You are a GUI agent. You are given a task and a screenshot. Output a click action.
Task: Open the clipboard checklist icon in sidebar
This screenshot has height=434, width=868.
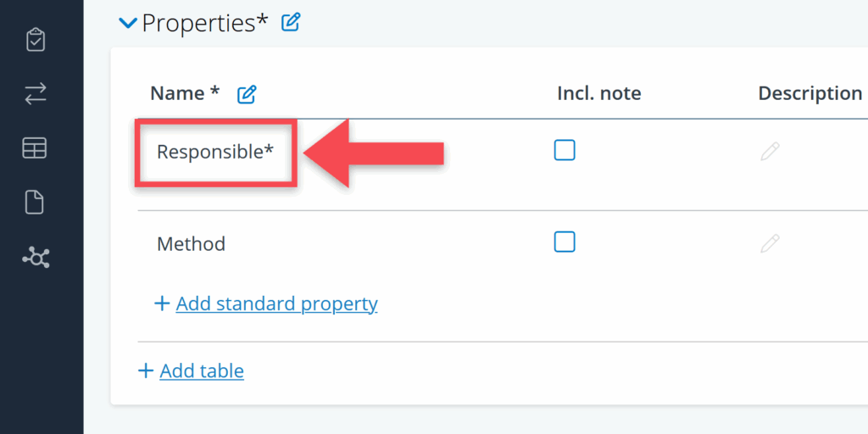[36, 40]
